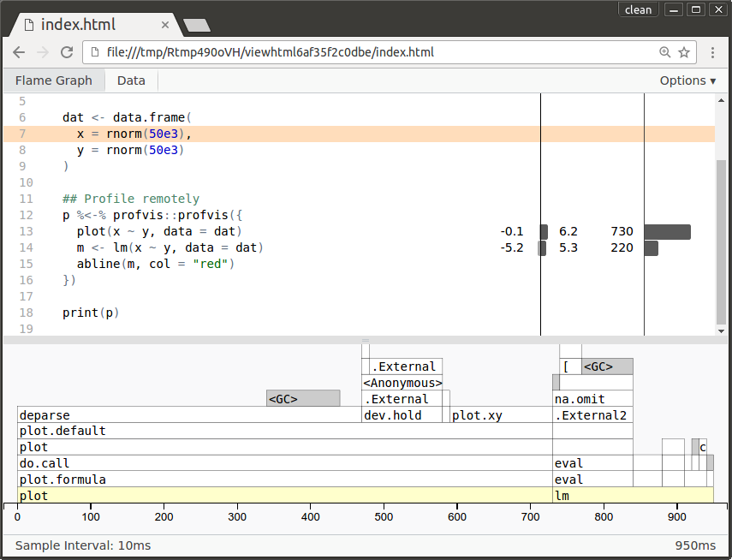Open the Options dropdown
The width and height of the screenshot is (732, 560).
click(687, 80)
